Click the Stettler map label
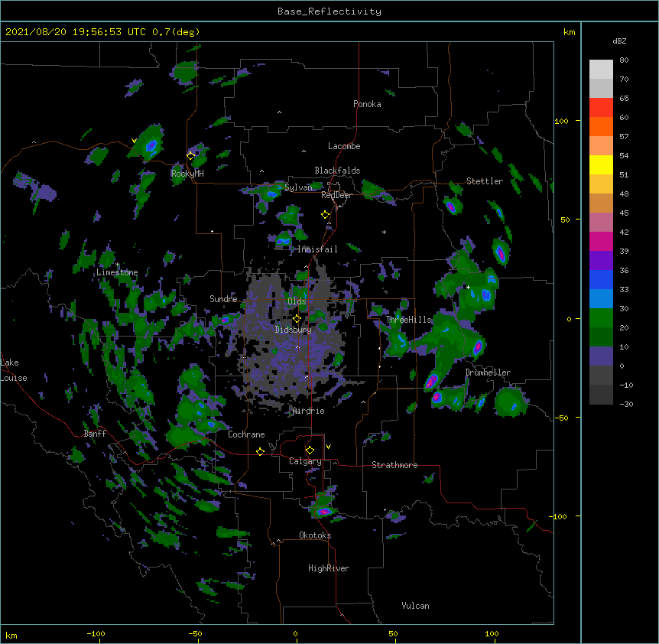Viewport: 659px width, 644px height. [485, 181]
